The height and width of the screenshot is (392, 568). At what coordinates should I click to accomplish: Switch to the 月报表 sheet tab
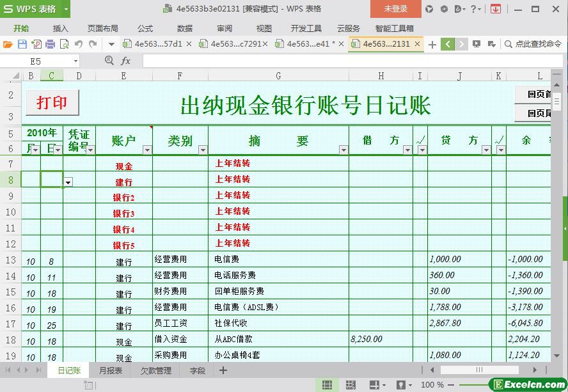[x=111, y=370]
